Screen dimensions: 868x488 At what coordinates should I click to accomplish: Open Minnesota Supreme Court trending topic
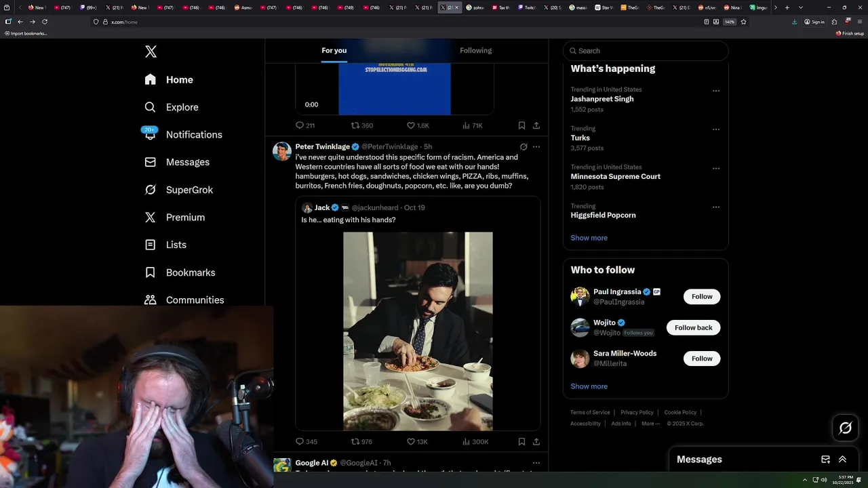pos(615,176)
